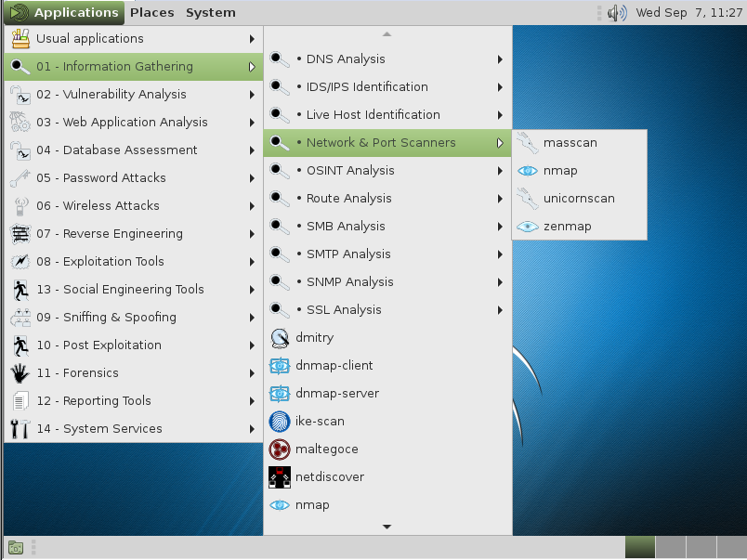Screen dimensions: 747x560
Task: Click the Web Application Analysis gears icon
Action: tap(20, 122)
